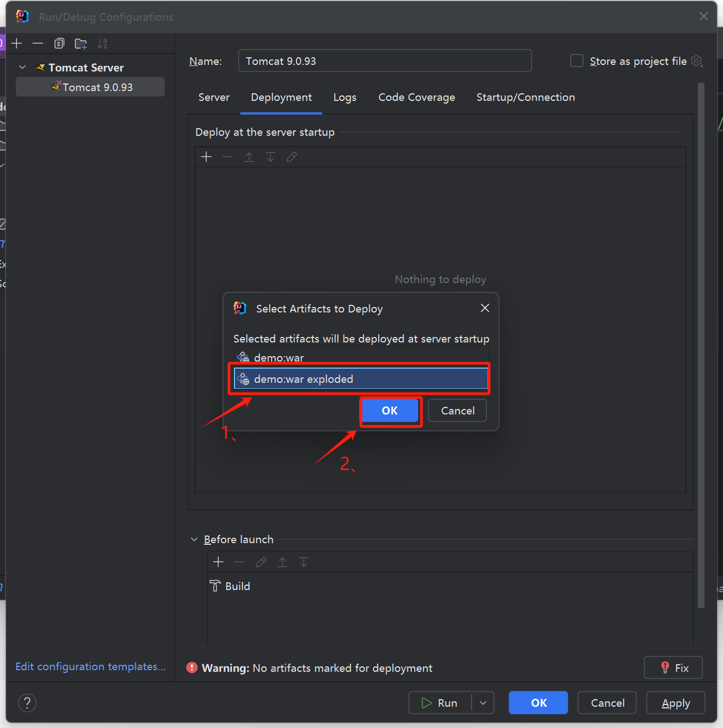This screenshot has height=728, width=723.
Task: Create new configuration folder
Action: [81, 44]
